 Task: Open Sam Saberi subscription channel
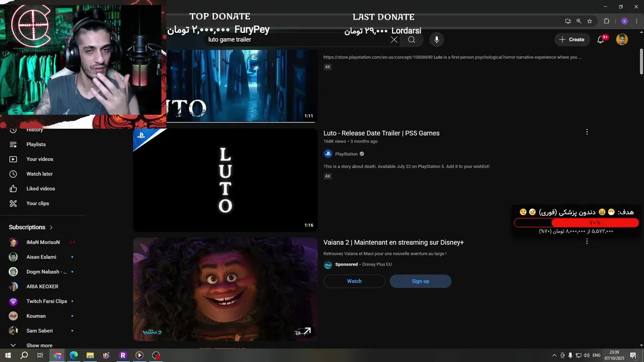pos(39,331)
